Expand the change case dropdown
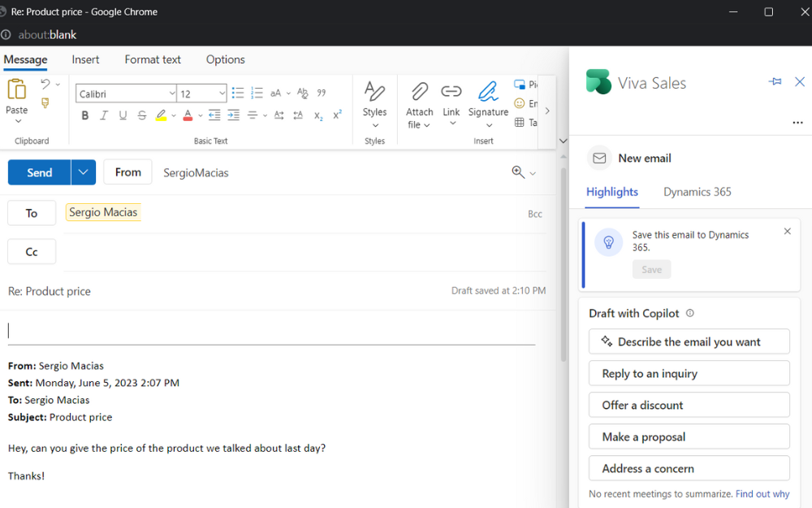The height and width of the screenshot is (508, 812). 288,93
